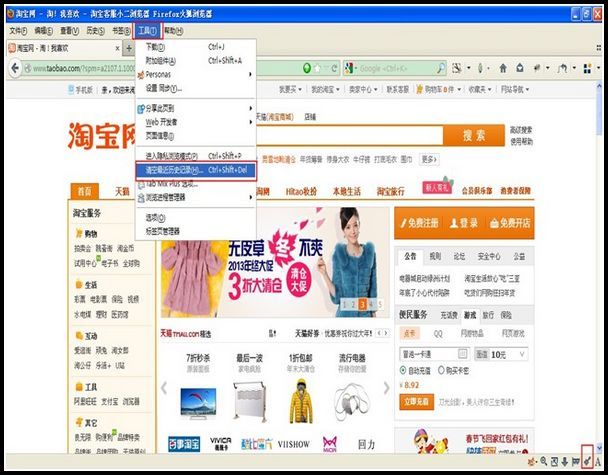Click the orange 搜索 button
The width and height of the screenshot is (608, 475).
(x=474, y=135)
